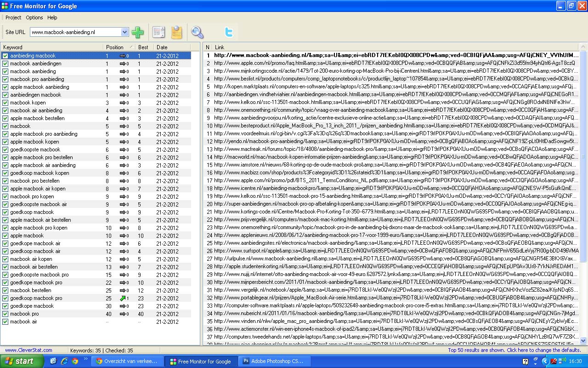588x368 pixels.
Task: Click the N column header
Action: coord(208,47)
